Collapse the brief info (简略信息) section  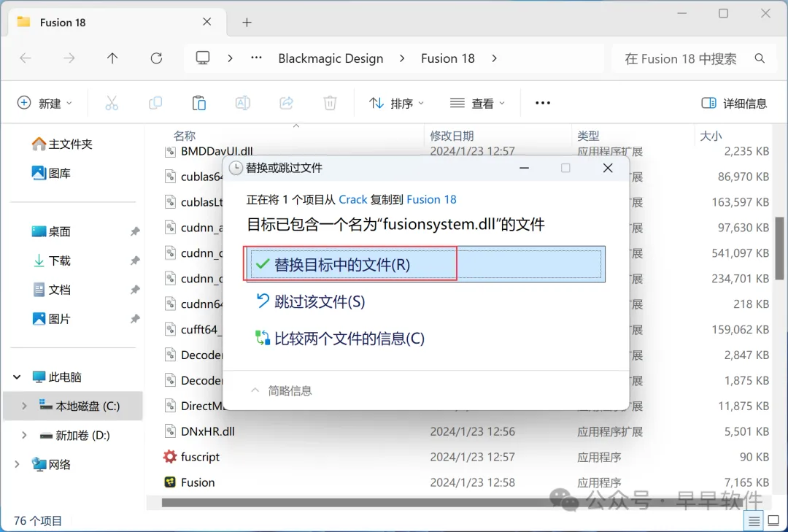(x=282, y=390)
